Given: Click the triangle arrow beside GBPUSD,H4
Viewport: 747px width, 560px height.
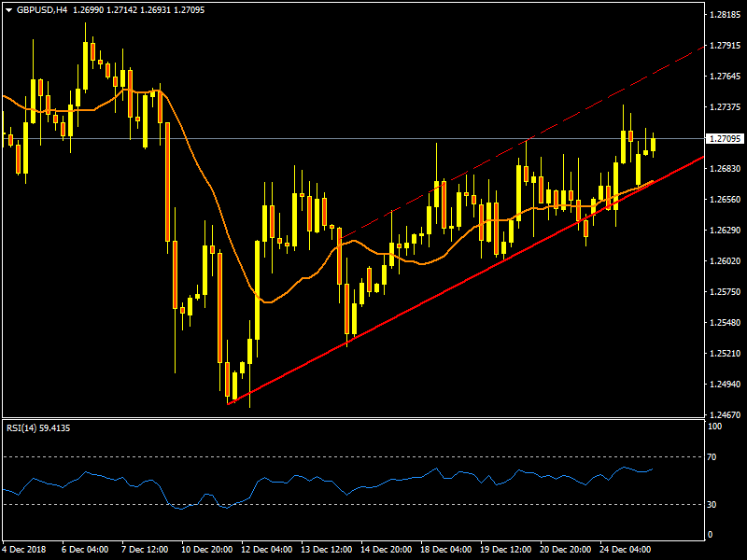Looking at the screenshot, I should click(8, 9).
